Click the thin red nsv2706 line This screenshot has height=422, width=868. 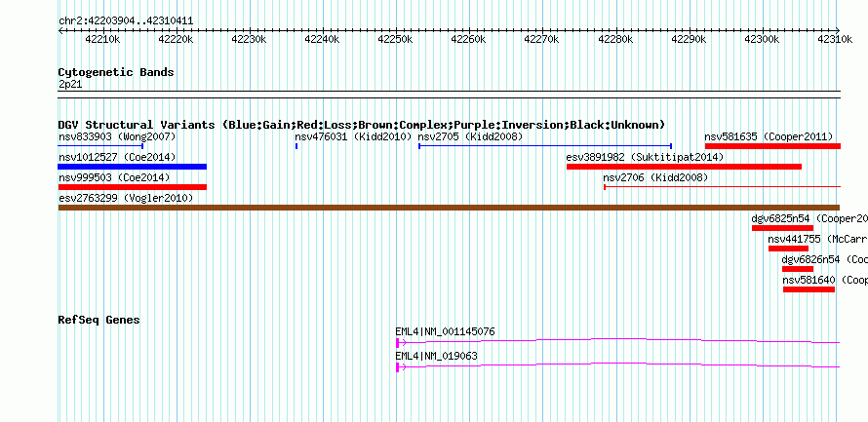(722, 187)
